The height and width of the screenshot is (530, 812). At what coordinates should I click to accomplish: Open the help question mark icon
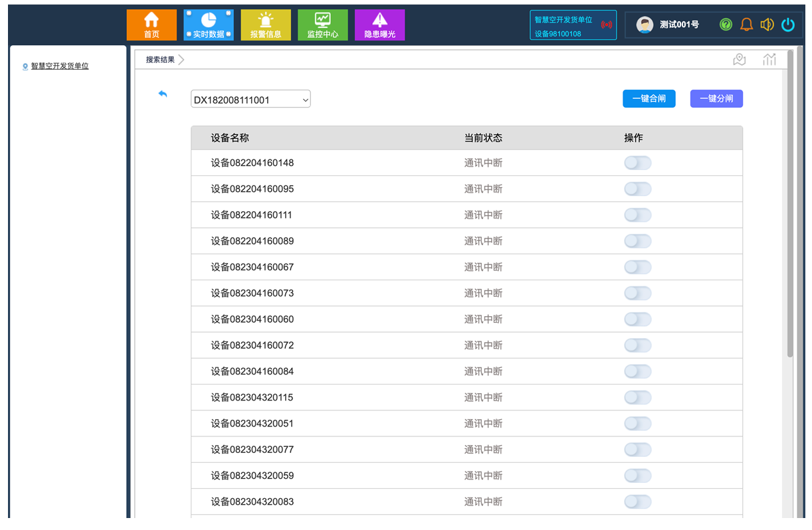[726, 25]
